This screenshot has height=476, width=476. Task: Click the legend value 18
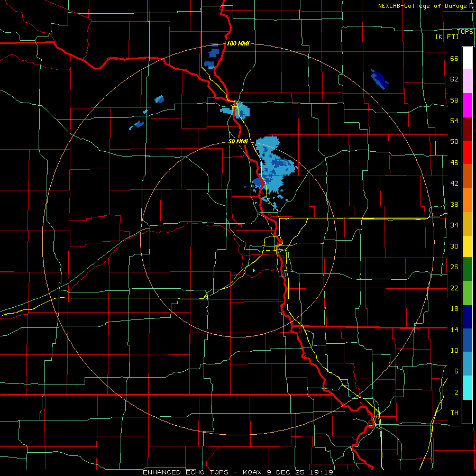pyautogui.click(x=454, y=309)
